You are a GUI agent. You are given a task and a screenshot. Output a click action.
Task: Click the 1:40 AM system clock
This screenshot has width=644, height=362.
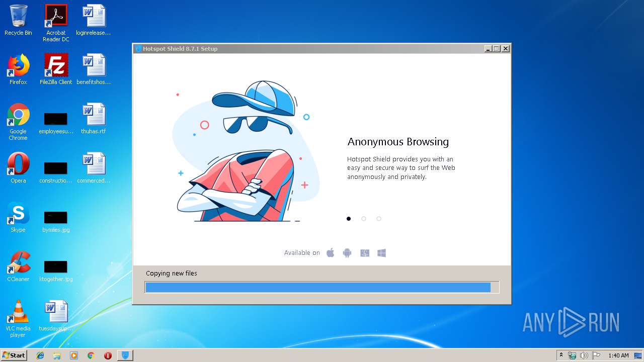pos(618,355)
